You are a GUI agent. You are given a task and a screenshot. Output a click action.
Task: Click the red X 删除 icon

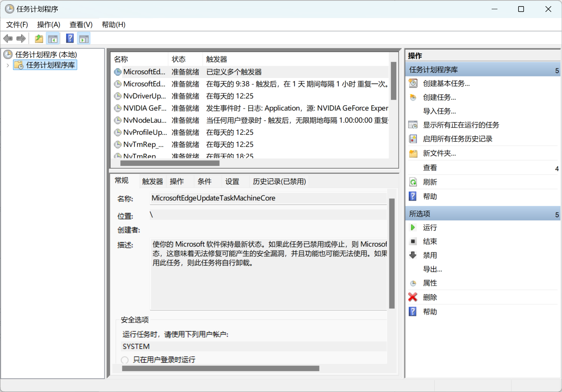click(x=413, y=297)
